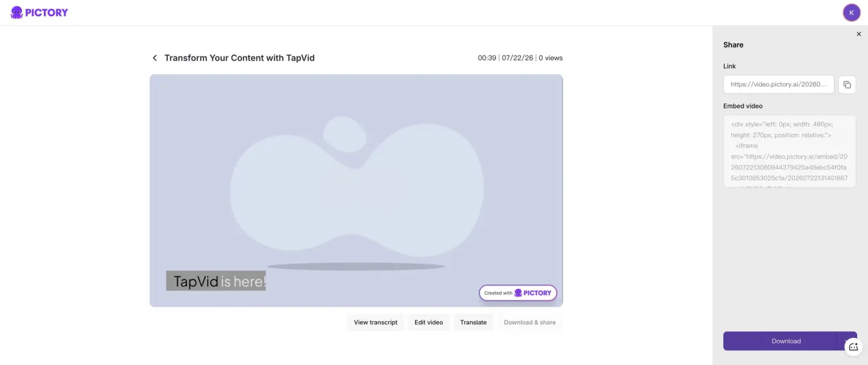The height and width of the screenshot is (365, 868).
Task: Click the Pictory logo
Action: pos(39,12)
